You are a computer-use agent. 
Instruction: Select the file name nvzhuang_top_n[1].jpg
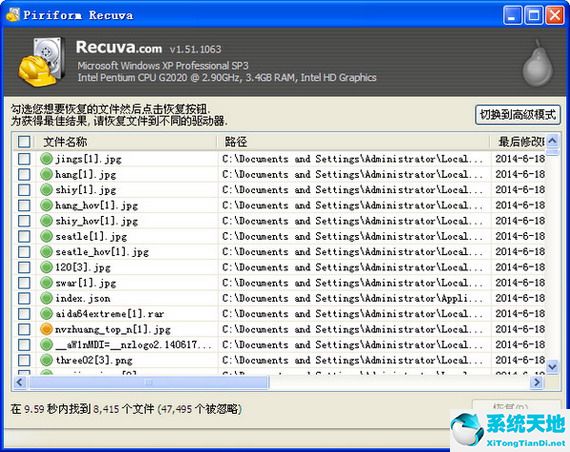tap(113, 329)
